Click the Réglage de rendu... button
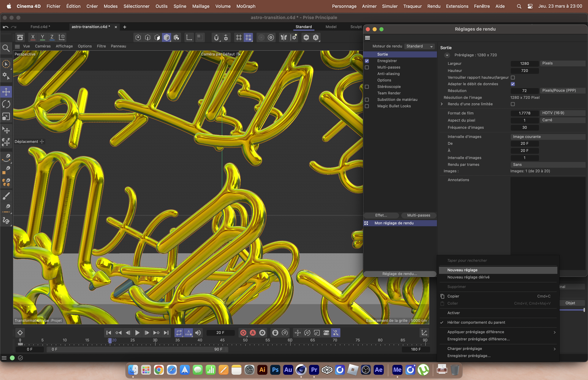 400,274
